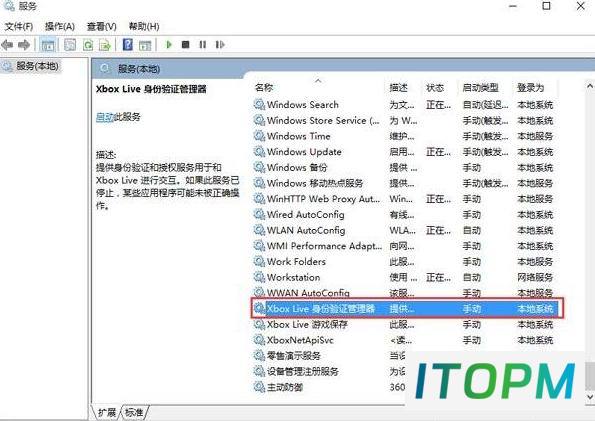The image size is (595, 421).
Task: Sort services by the 名称 column header
Action: [264, 88]
